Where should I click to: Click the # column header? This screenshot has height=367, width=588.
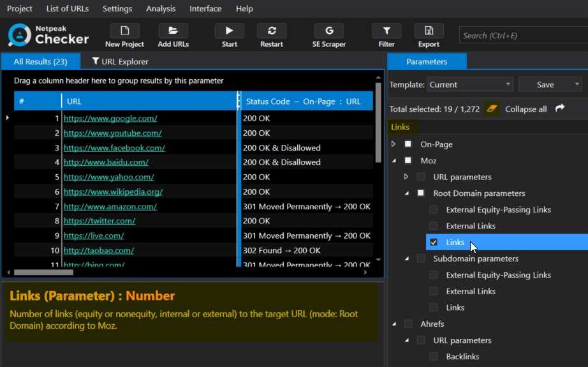[x=38, y=101]
